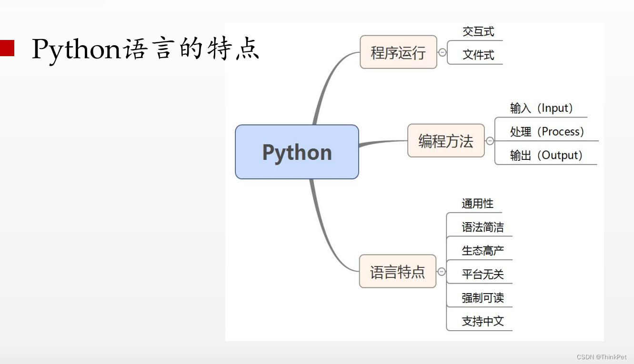This screenshot has width=634, height=364.
Task: Select the 语言特点 branch node
Action: click(398, 271)
